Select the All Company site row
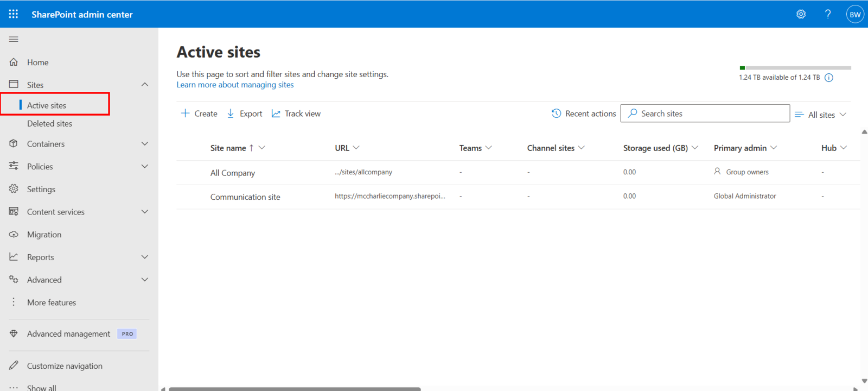The height and width of the screenshot is (391, 868). click(518, 172)
